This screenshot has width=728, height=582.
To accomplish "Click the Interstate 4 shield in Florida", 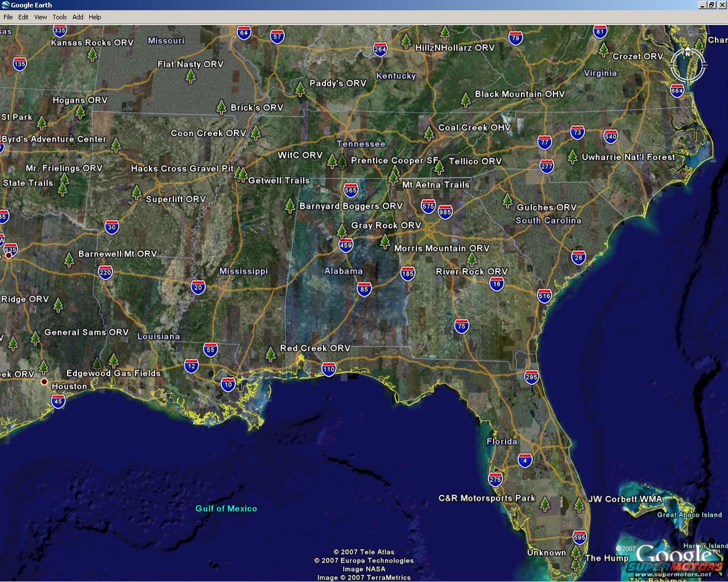I will click(x=525, y=460).
